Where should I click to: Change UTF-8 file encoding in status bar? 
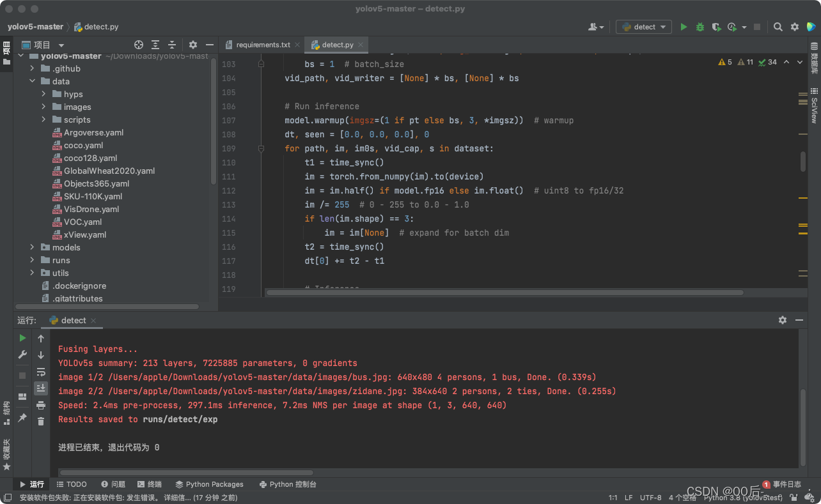[651, 498]
